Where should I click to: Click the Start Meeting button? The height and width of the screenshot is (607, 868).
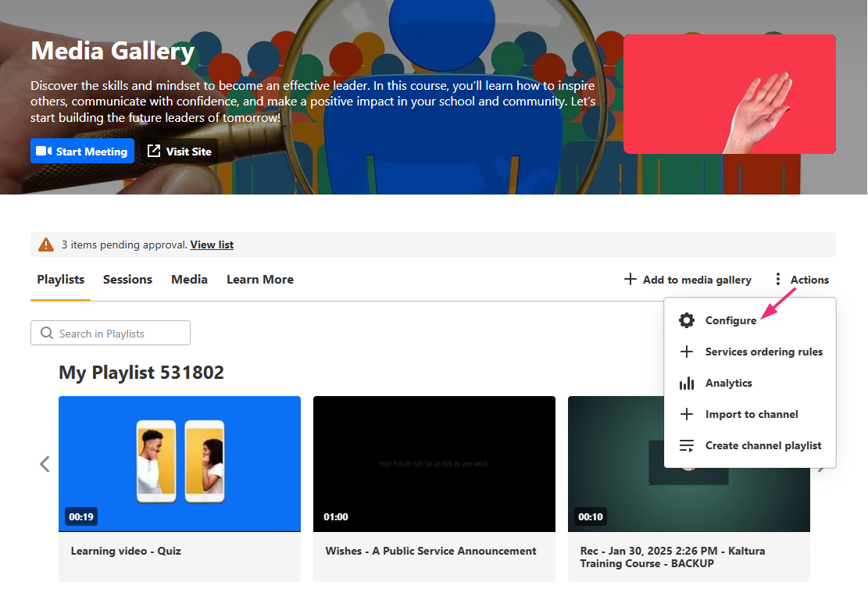coord(82,151)
